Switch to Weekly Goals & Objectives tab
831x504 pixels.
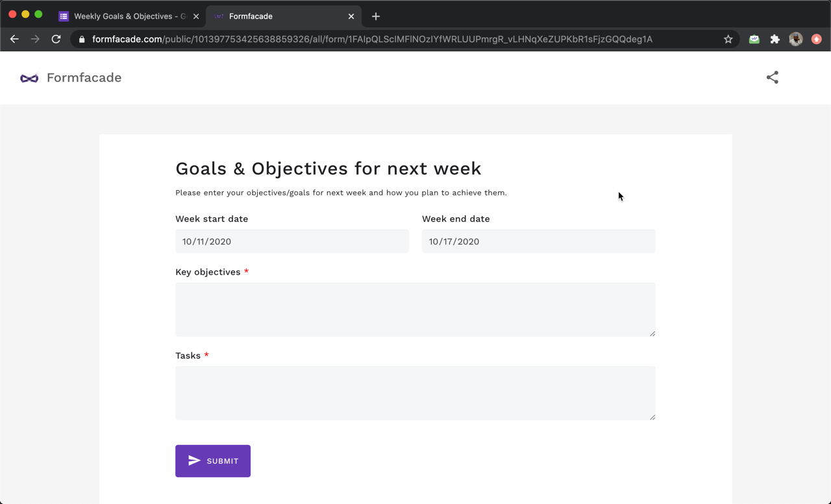(129, 16)
